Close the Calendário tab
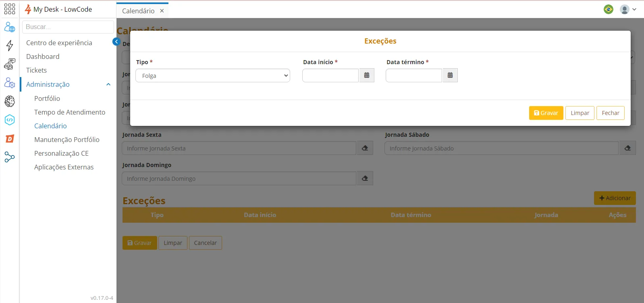Viewport: 644px width, 303px height. point(162,11)
